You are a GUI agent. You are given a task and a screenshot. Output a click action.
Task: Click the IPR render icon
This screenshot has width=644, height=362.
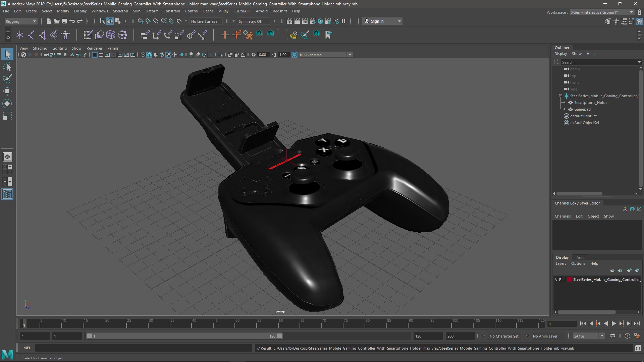[x=305, y=21]
